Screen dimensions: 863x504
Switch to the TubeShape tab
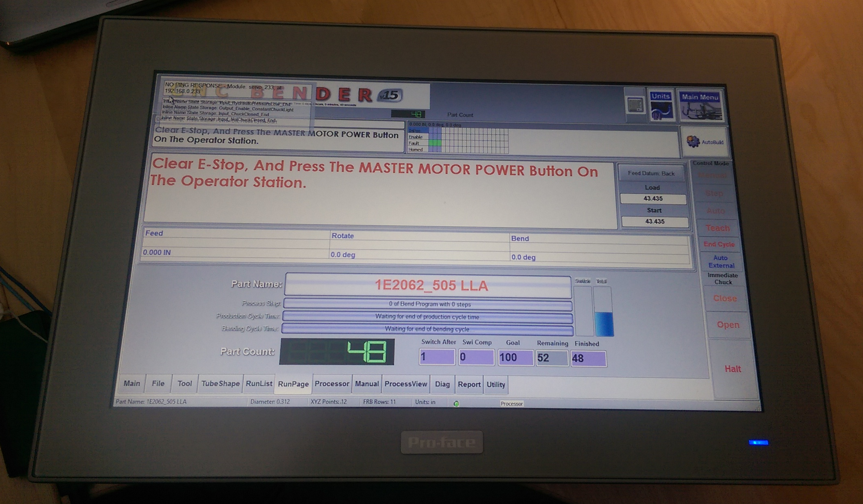coord(220,383)
